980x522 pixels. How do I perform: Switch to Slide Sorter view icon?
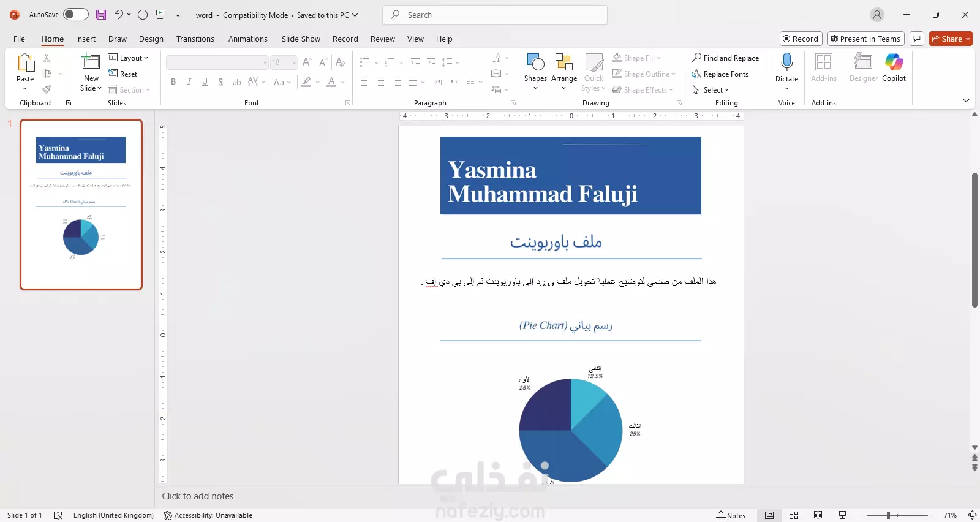pos(794,515)
